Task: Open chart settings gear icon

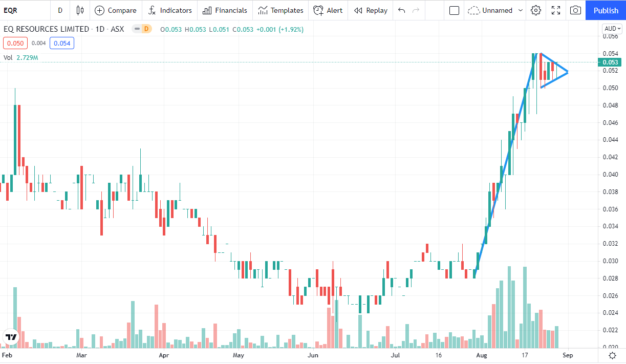Action: (536, 10)
